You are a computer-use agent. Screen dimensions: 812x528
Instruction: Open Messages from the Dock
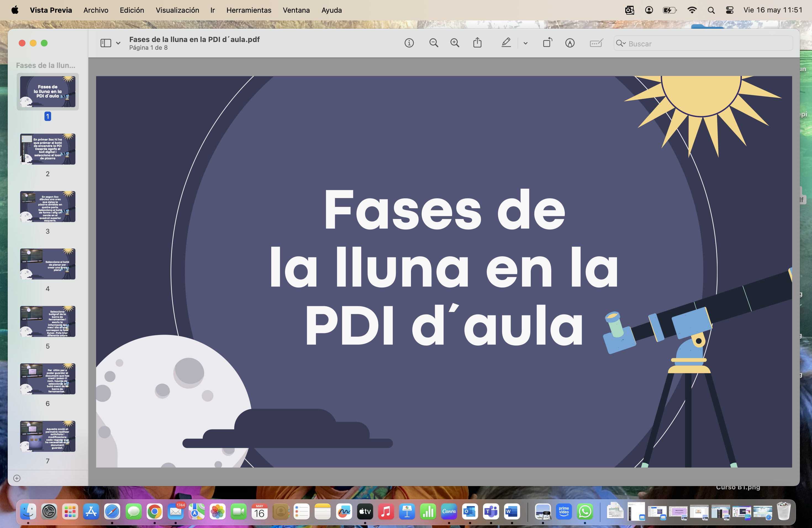click(133, 512)
